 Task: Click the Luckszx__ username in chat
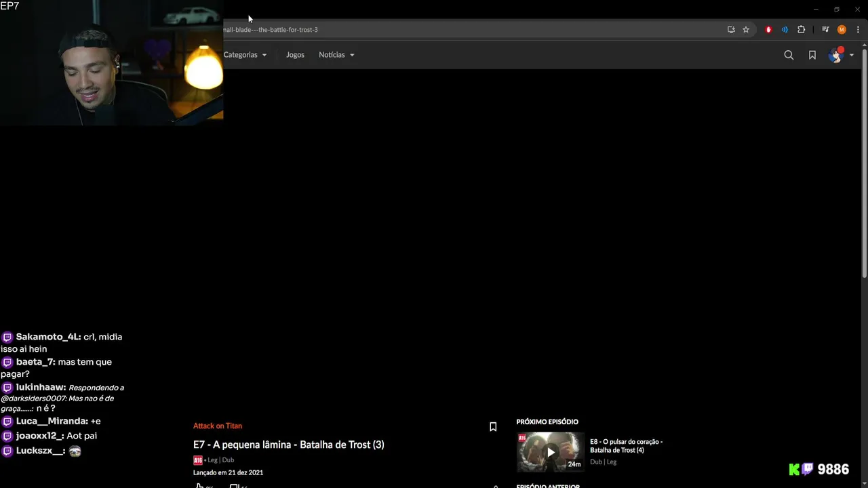[x=40, y=451]
